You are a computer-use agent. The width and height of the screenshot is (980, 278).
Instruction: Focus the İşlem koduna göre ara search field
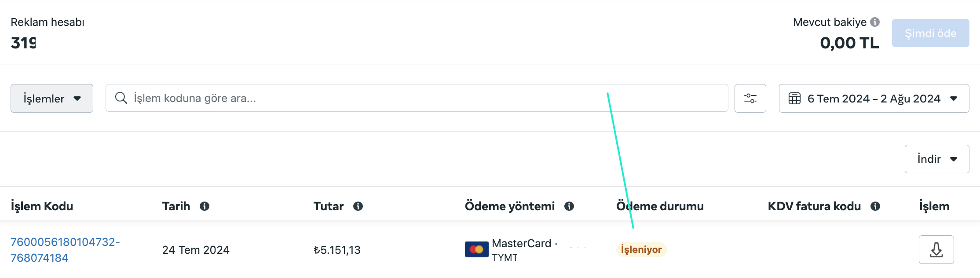(417, 98)
